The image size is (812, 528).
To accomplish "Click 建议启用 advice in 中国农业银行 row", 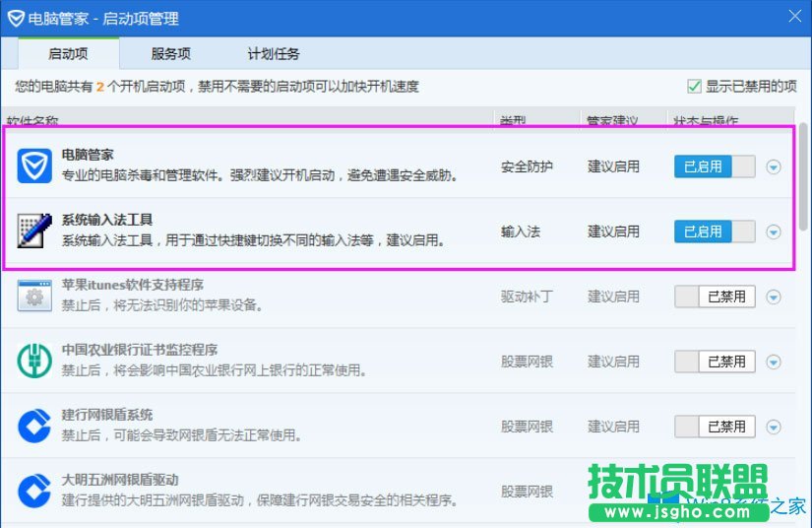I will coord(613,362).
